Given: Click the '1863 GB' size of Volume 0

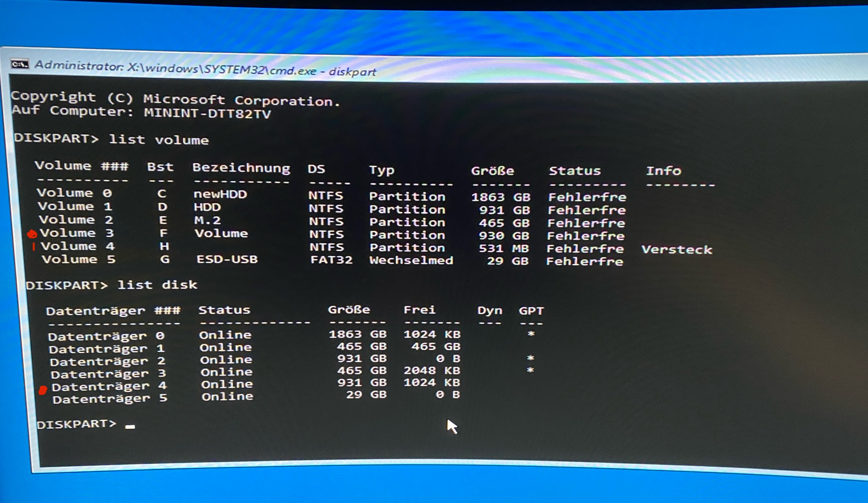Looking at the screenshot, I should 501,197.
